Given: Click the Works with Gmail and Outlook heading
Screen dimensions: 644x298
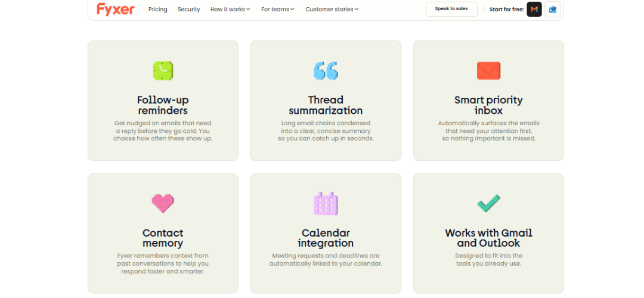Looking at the screenshot, I should (488, 238).
